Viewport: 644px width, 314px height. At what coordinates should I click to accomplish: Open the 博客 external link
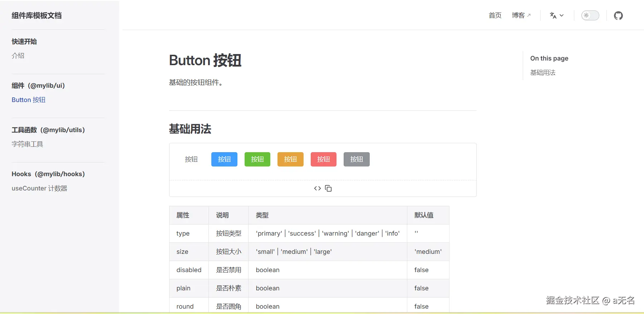tap(521, 15)
